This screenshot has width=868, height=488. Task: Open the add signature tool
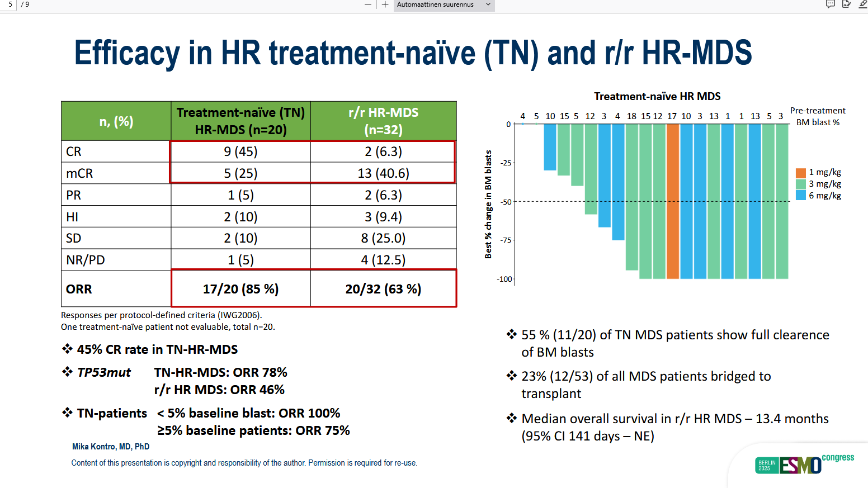tap(847, 4)
